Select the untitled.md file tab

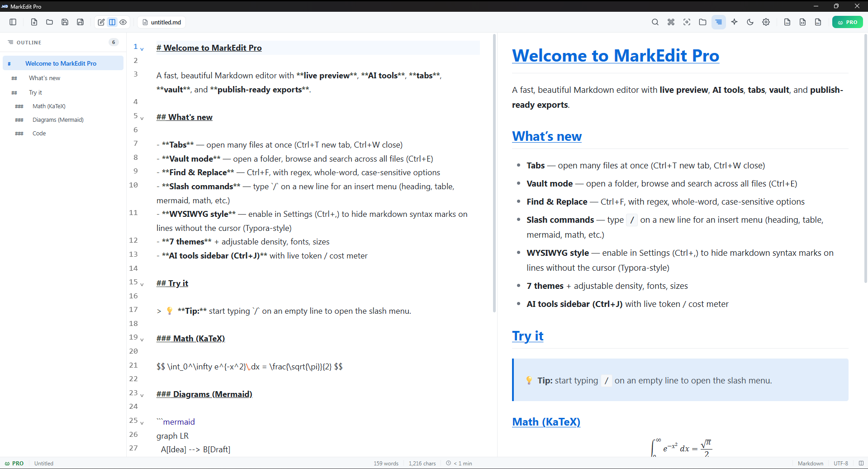(161, 22)
